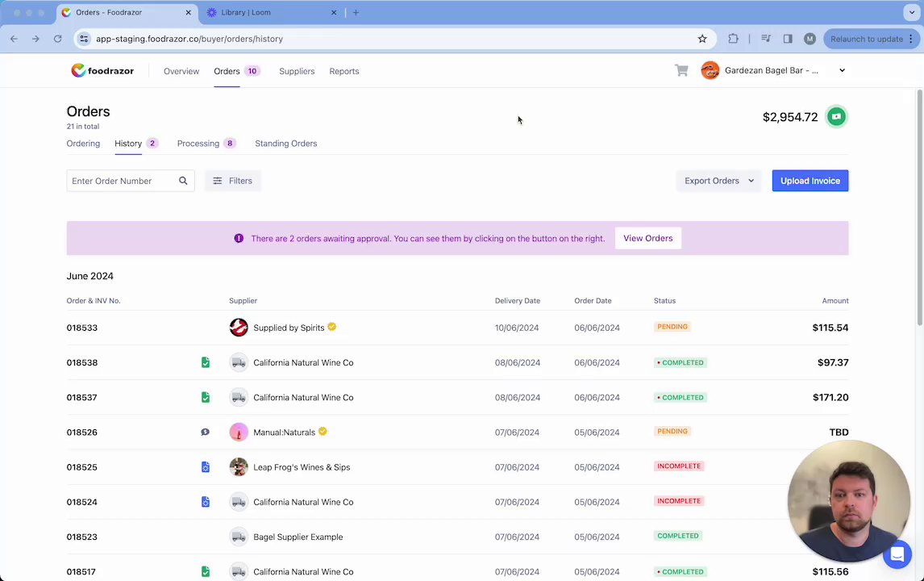Click the page vertical scrollbar
The width and height of the screenshot is (924, 581).
(x=919, y=207)
